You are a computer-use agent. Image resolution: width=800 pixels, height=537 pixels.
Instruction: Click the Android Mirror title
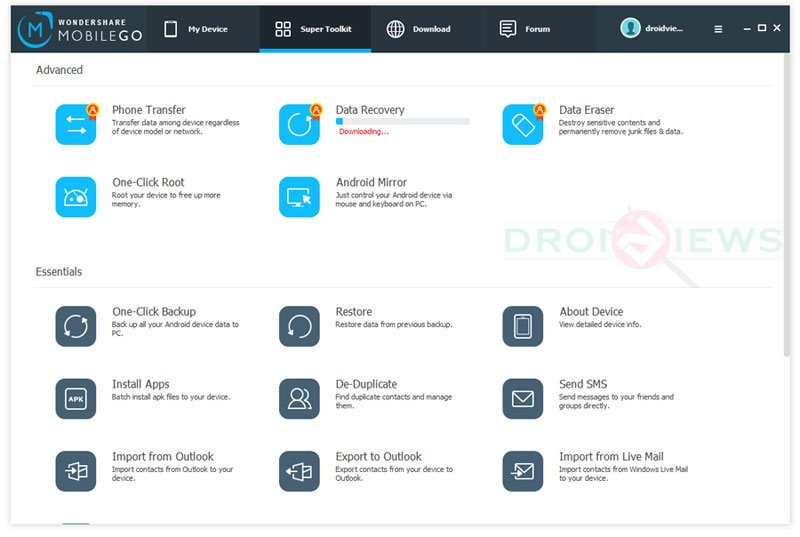pyautogui.click(x=371, y=182)
